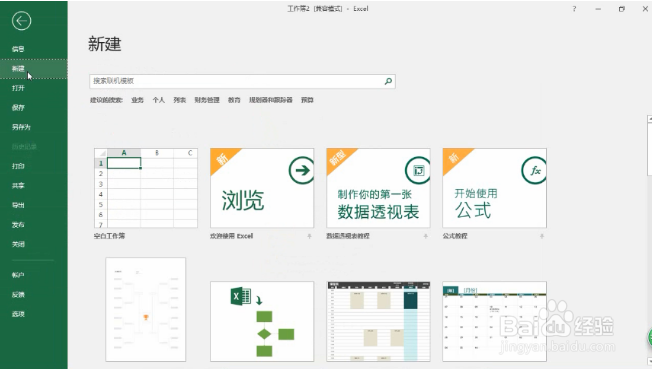Click the 公式教程 label

(455, 236)
